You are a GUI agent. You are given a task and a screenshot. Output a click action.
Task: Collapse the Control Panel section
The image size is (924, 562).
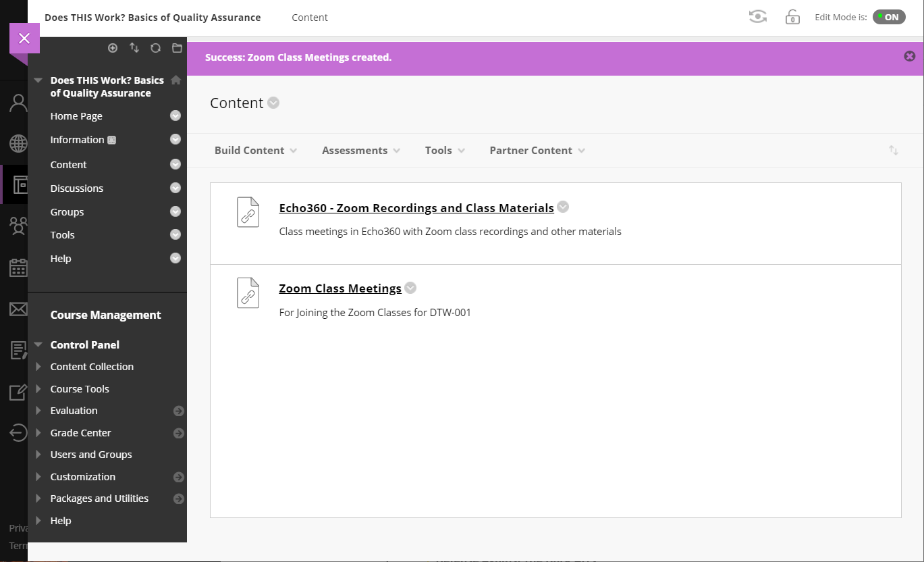pos(38,344)
